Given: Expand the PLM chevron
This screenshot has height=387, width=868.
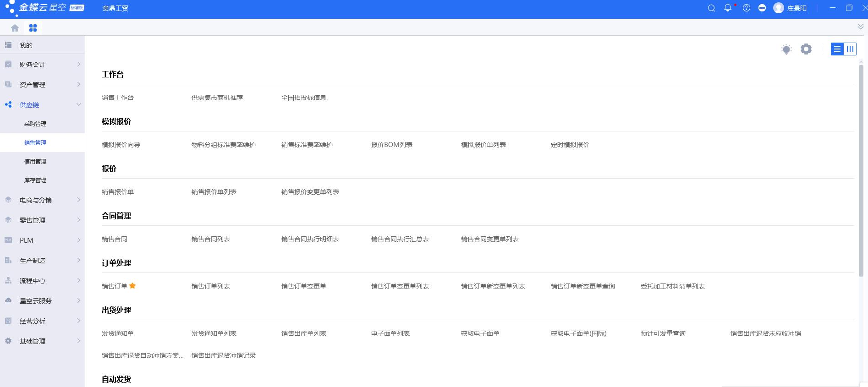Looking at the screenshot, I should click(78, 240).
